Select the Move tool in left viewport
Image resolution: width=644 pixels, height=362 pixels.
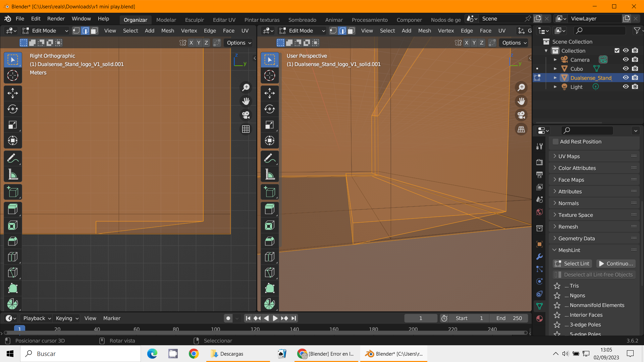[x=13, y=93]
